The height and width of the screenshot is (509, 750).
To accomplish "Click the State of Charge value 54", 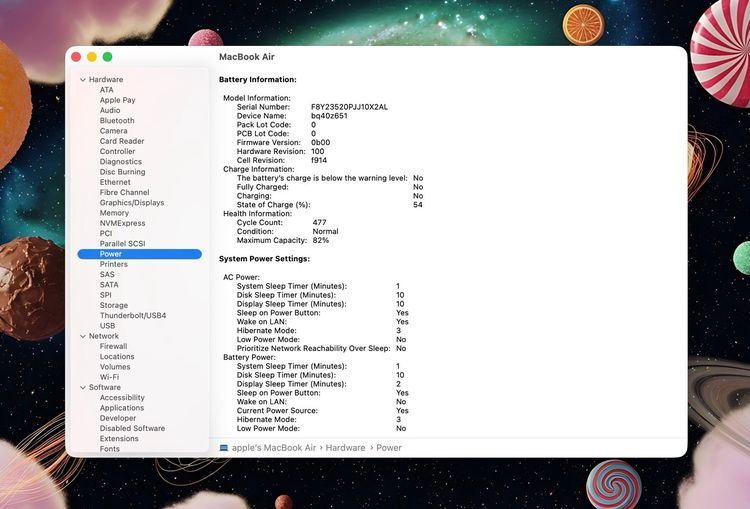I will click(x=418, y=205).
